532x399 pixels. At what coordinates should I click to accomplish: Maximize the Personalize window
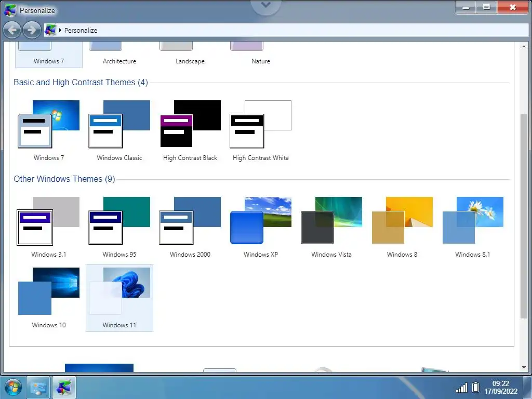tap(486, 7)
